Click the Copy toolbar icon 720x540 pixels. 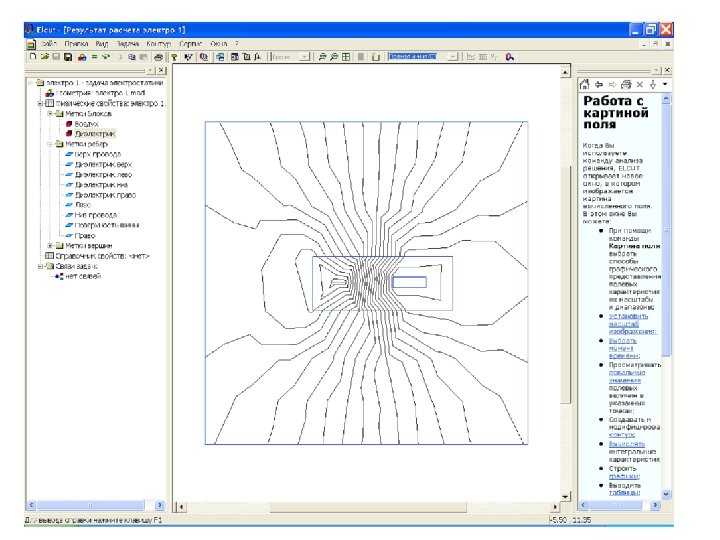(x=132, y=57)
